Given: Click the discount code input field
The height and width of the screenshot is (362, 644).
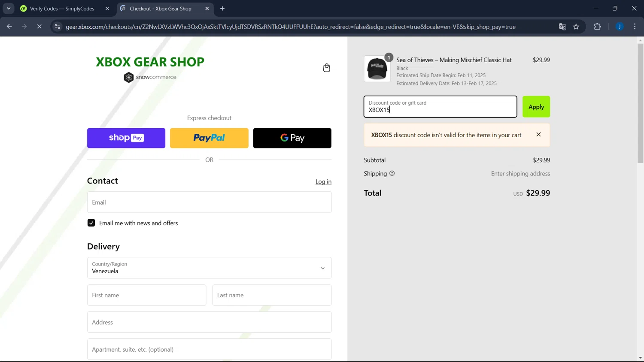Looking at the screenshot, I should click(440, 107).
